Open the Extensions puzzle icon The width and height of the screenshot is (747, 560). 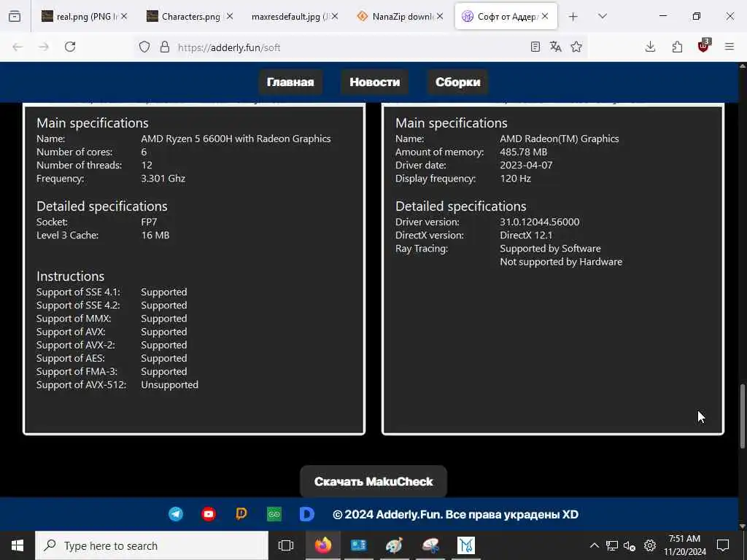(x=677, y=47)
